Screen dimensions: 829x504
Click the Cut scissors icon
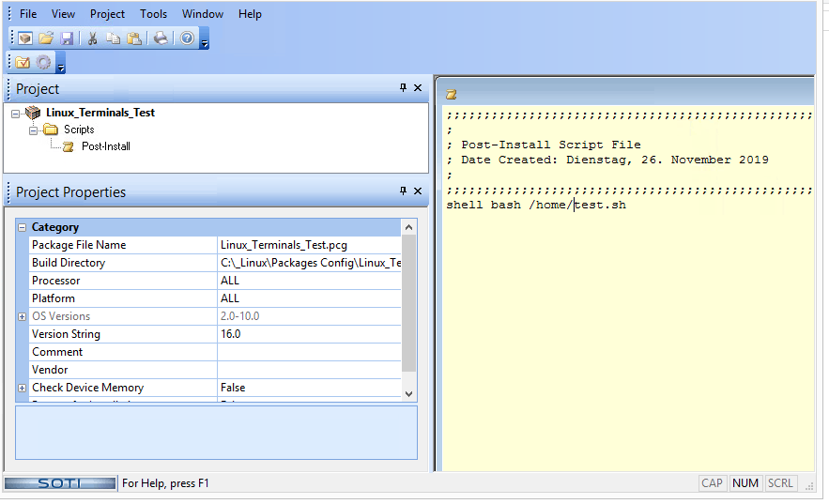pyautogui.click(x=93, y=38)
